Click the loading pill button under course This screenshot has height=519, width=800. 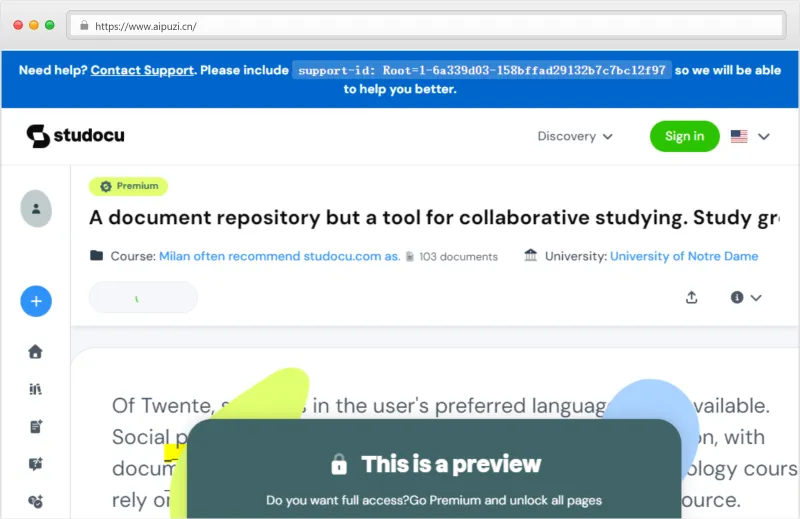[x=143, y=298]
